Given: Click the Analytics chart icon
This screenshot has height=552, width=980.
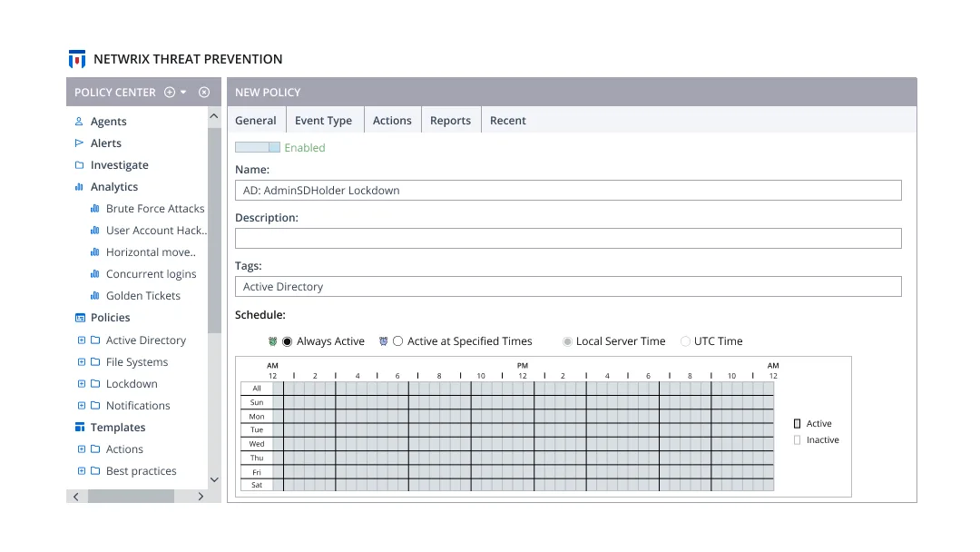Looking at the screenshot, I should pyautogui.click(x=79, y=187).
